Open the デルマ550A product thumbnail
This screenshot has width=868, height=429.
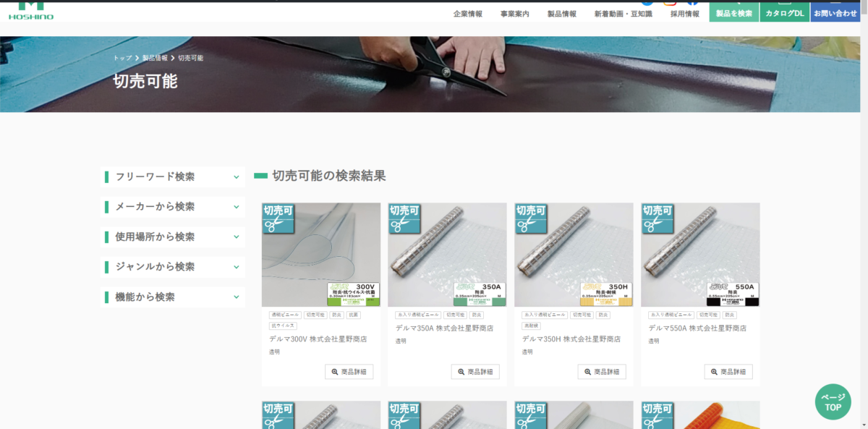(700, 255)
